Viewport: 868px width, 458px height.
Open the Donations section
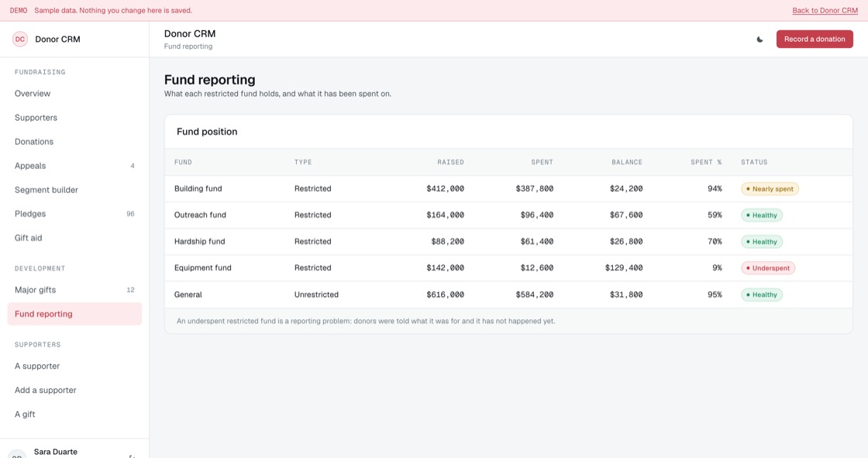point(74,142)
